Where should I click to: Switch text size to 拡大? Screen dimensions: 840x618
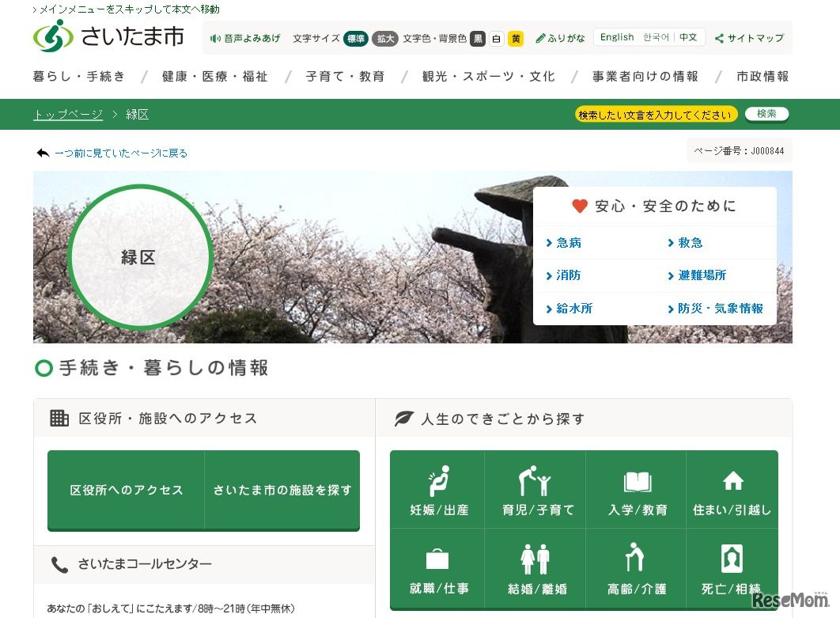(385, 38)
